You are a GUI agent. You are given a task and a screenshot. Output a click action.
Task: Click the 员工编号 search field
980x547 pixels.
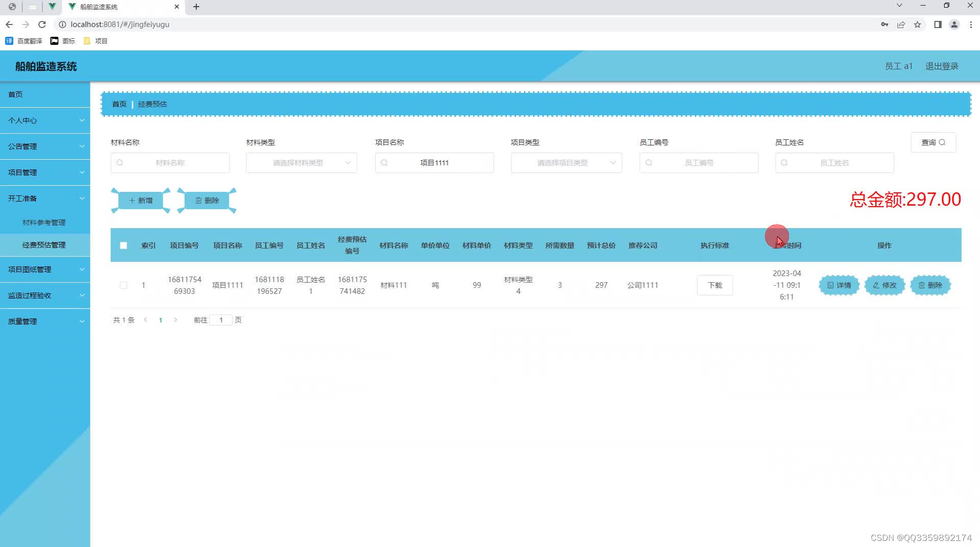pyautogui.click(x=699, y=163)
